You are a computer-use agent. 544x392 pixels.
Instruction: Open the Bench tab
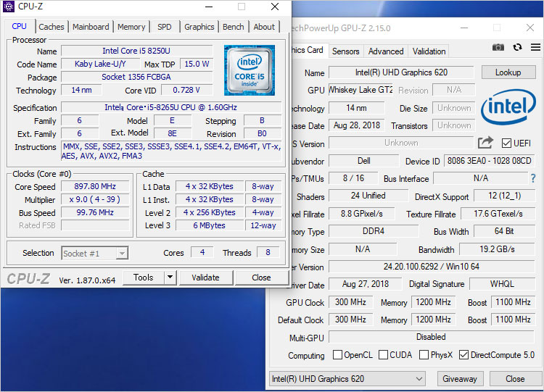tap(233, 27)
